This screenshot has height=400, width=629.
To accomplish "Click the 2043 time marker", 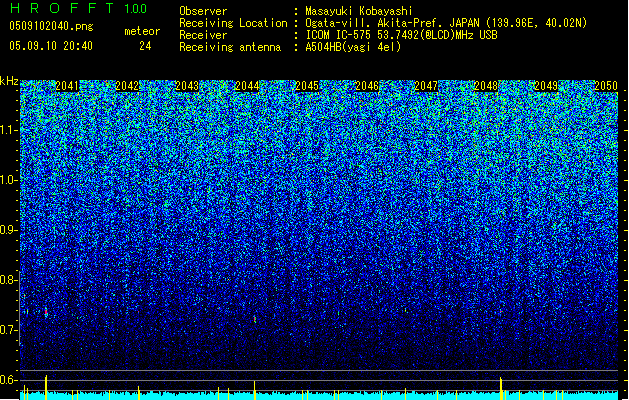I will click(x=187, y=86).
